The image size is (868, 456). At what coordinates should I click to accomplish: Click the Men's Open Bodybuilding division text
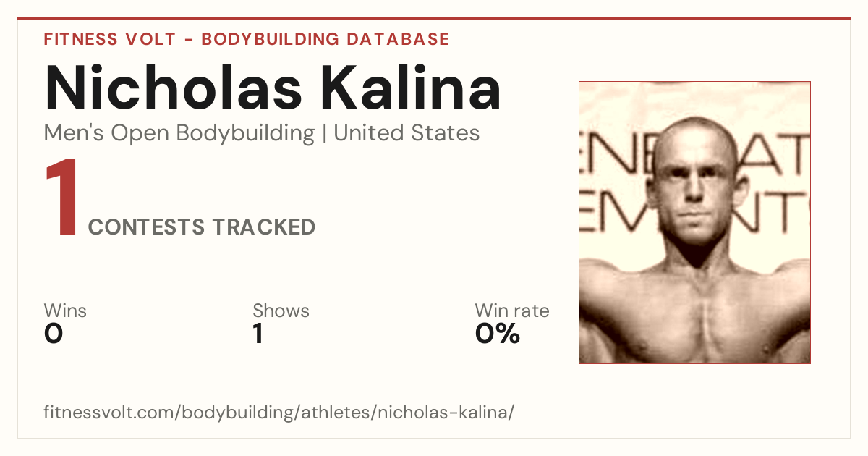[179, 133]
